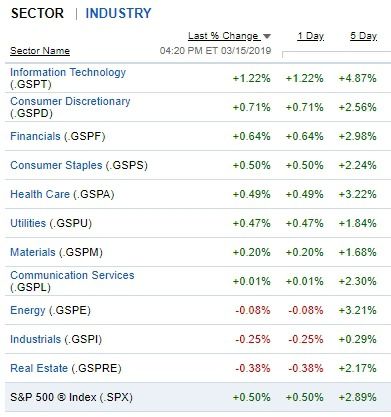The width and height of the screenshot is (391, 417).
Task: Open the Health Care sector link
Action: point(40,194)
